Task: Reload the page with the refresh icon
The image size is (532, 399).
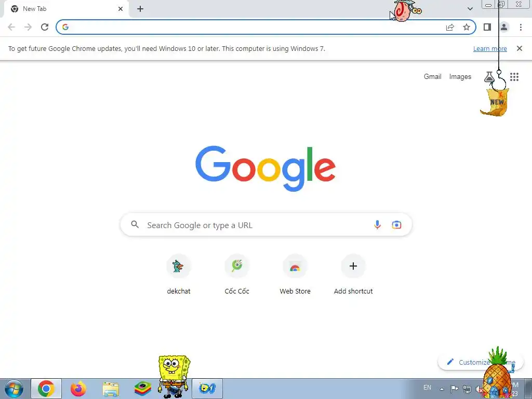Action: [45, 27]
